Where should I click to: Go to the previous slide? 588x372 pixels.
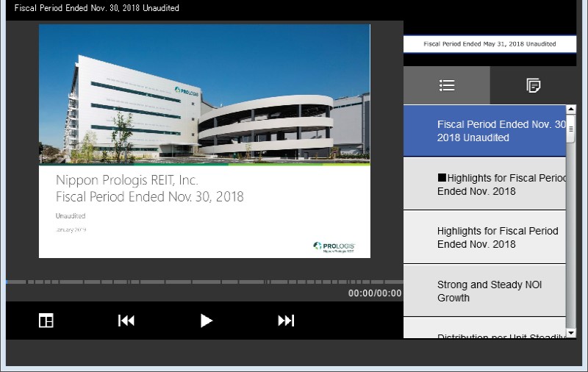(126, 321)
